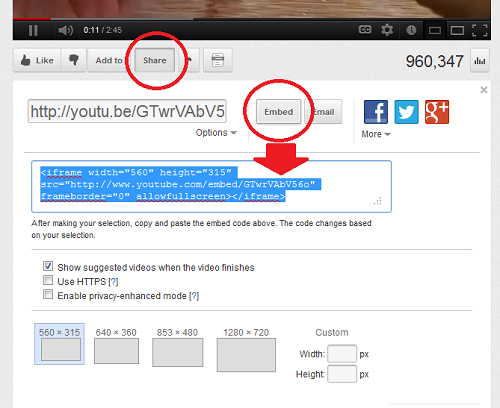Screen dimensions: 500x408
Task: Enter fullscreen mode
Action: [480, 30]
